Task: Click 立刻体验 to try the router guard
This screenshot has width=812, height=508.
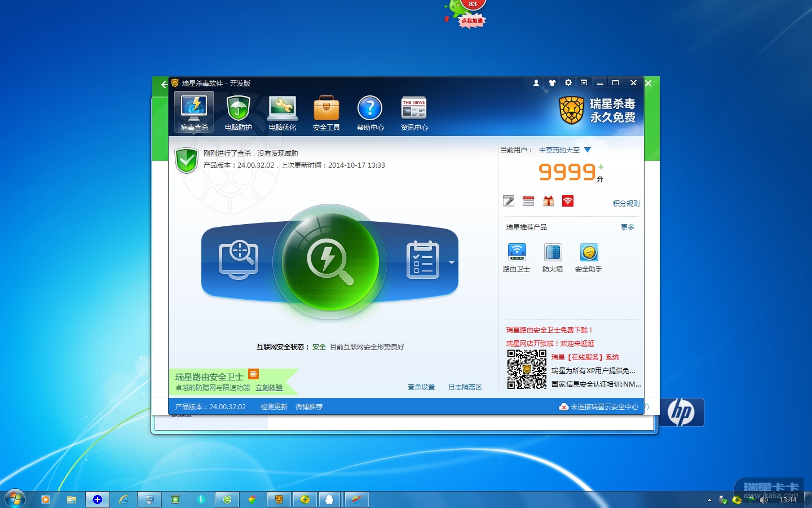Action: (x=269, y=388)
